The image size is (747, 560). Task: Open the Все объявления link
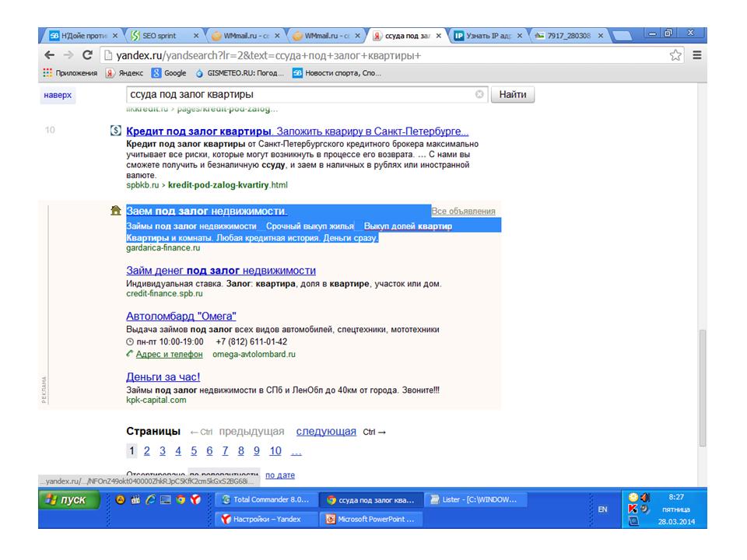coord(463,211)
